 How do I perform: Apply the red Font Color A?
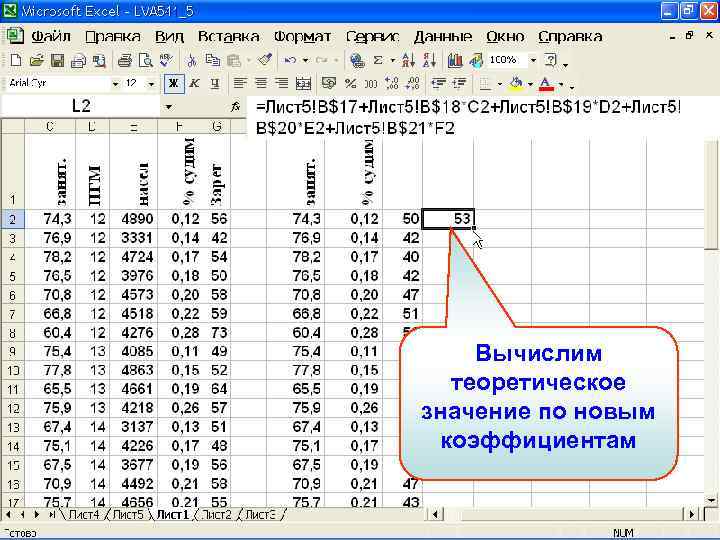click(x=546, y=84)
